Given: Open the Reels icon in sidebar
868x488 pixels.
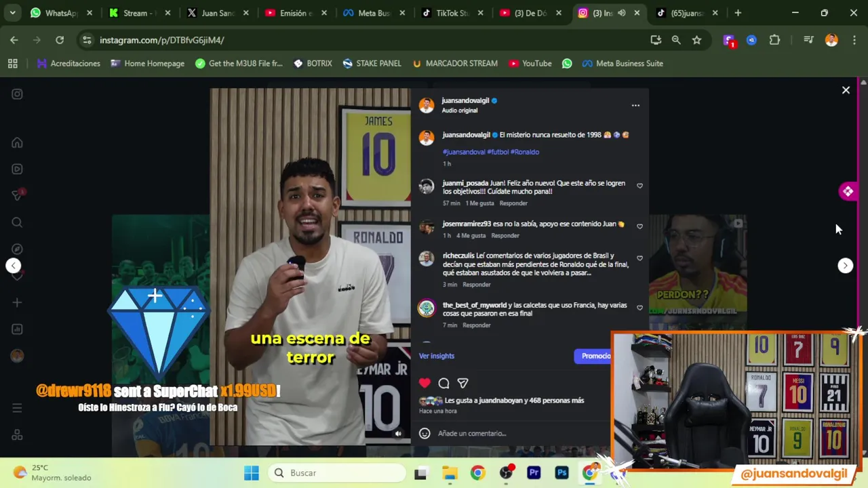Looking at the screenshot, I should click(x=17, y=169).
